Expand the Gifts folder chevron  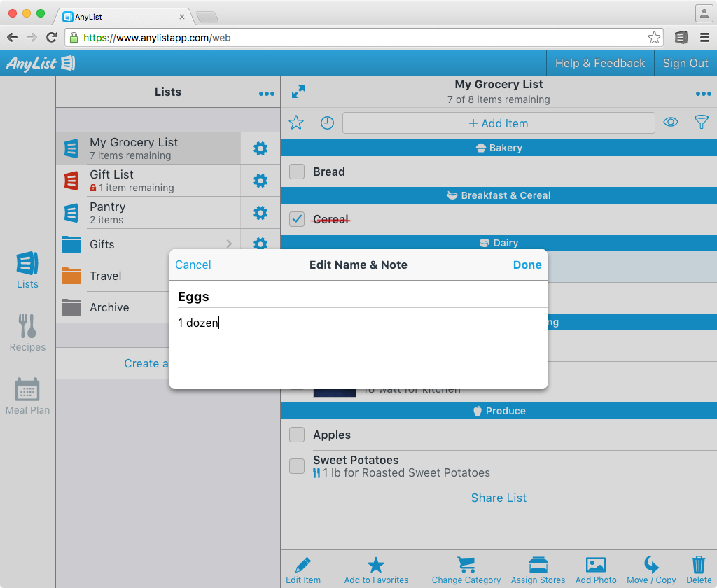[229, 244]
